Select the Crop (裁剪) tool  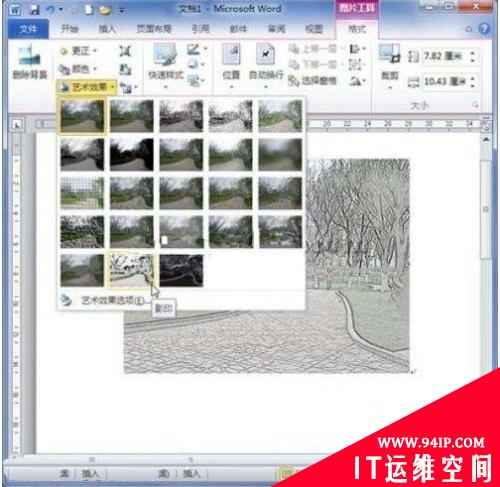[390, 66]
